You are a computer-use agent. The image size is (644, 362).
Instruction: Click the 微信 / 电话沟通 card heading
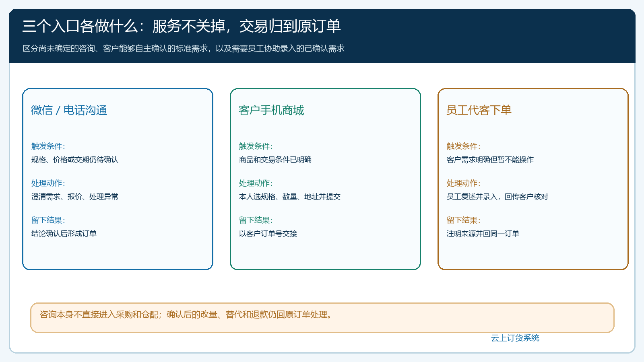(x=69, y=110)
